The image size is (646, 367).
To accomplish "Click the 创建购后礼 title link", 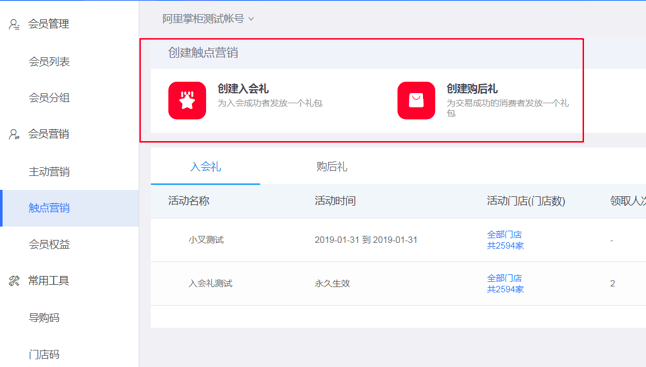I will click(472, 89).
